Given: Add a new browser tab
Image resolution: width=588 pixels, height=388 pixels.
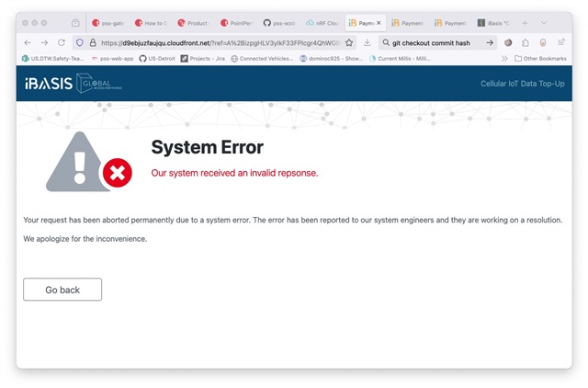Looking at the screenshot, I should point(525,23).
